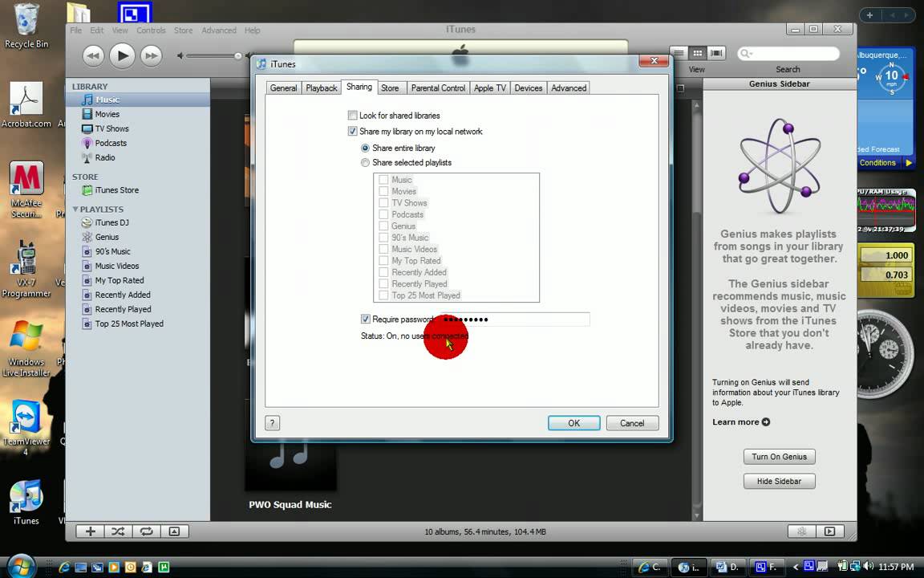Image resolution: width=924 pixels, height=578 pixels.
Task: Click the Genius atom button at bottom right
Action: (801, 531)
